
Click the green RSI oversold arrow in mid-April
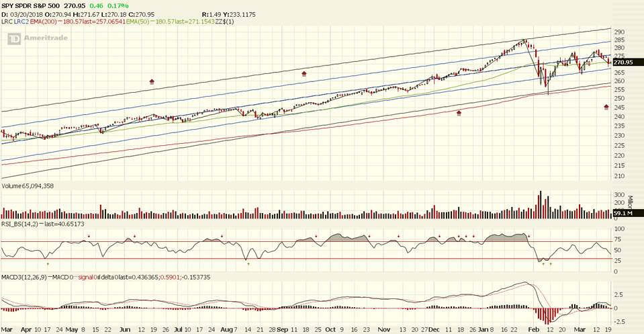click(x=47, y=264)
